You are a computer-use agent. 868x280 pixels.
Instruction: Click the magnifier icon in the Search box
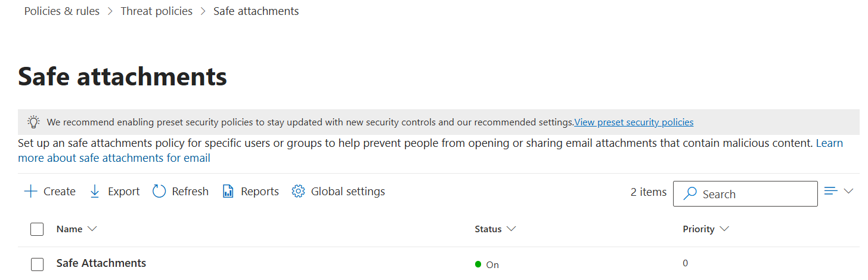[690, 194]
